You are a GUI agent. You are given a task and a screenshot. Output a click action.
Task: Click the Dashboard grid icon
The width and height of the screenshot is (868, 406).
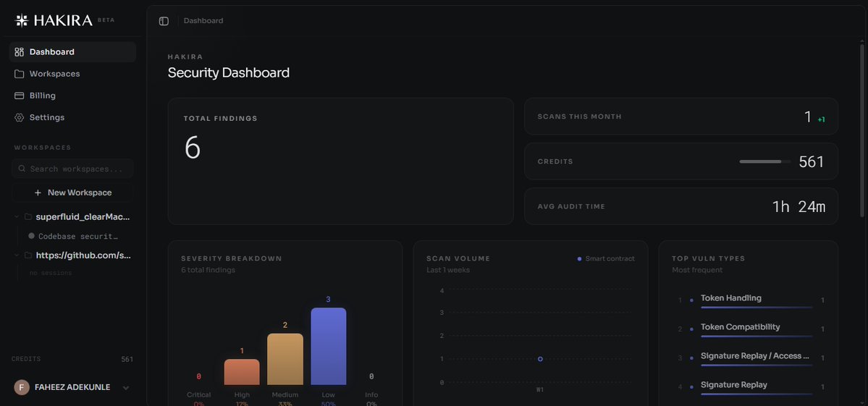click(20, 52)
